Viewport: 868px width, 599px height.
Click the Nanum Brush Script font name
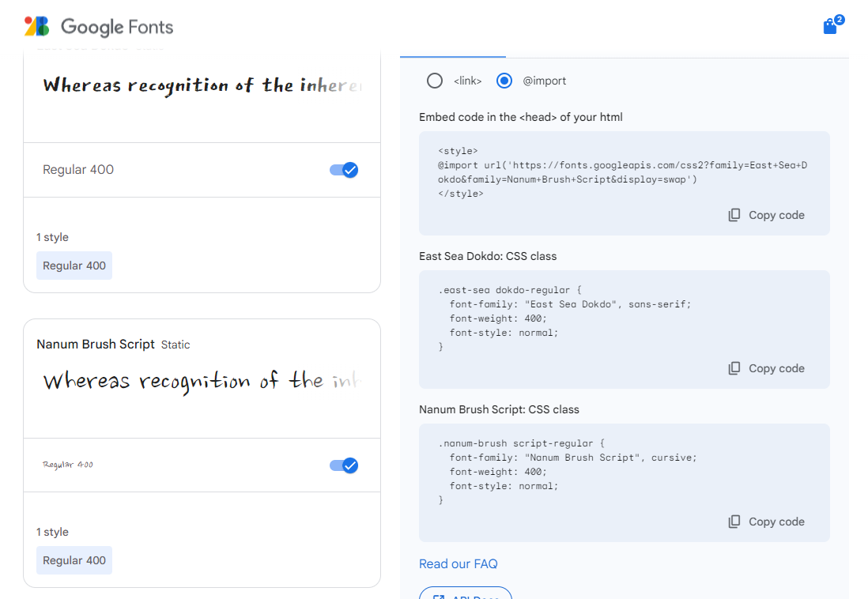click(x=95, y=345)
